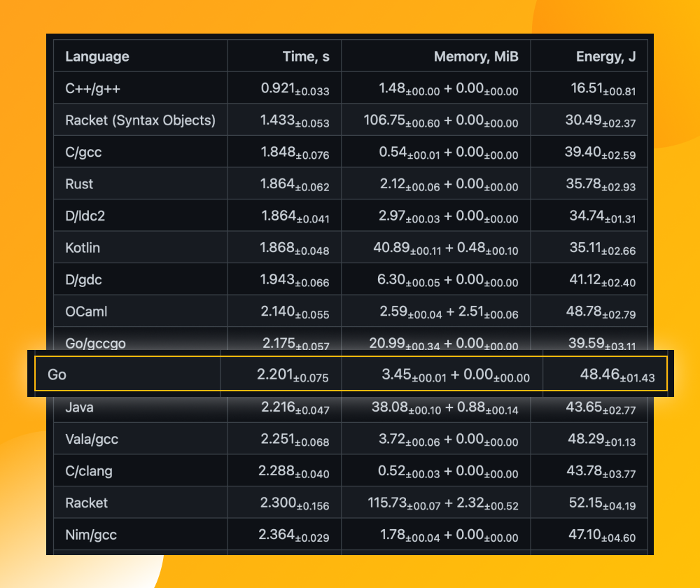Click the Racket (Syntax Objects) cell
700x588 pixels.
(140, 120)
